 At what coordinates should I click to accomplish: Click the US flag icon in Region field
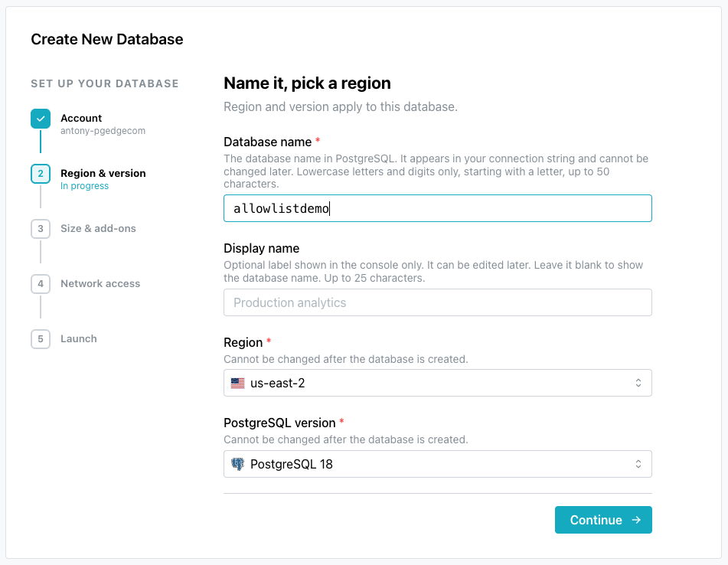click(x=238, y=383)
